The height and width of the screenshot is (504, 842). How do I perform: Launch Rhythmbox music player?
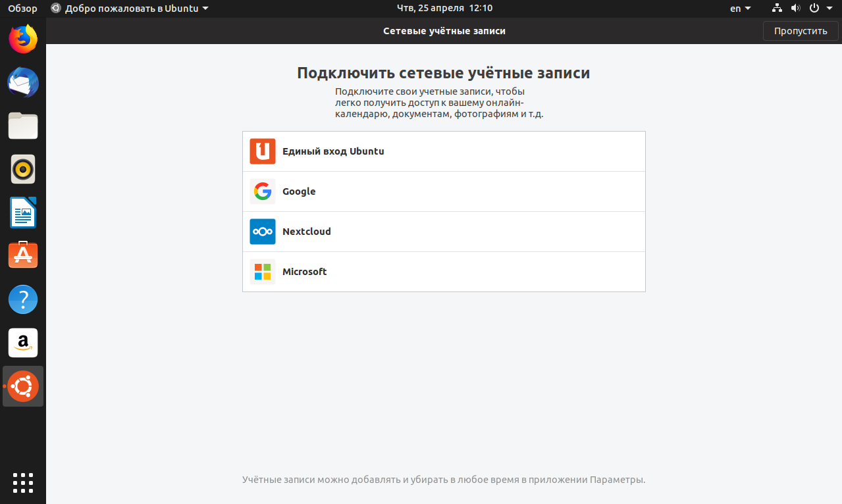pyautogui.click(x=23, y=169)
